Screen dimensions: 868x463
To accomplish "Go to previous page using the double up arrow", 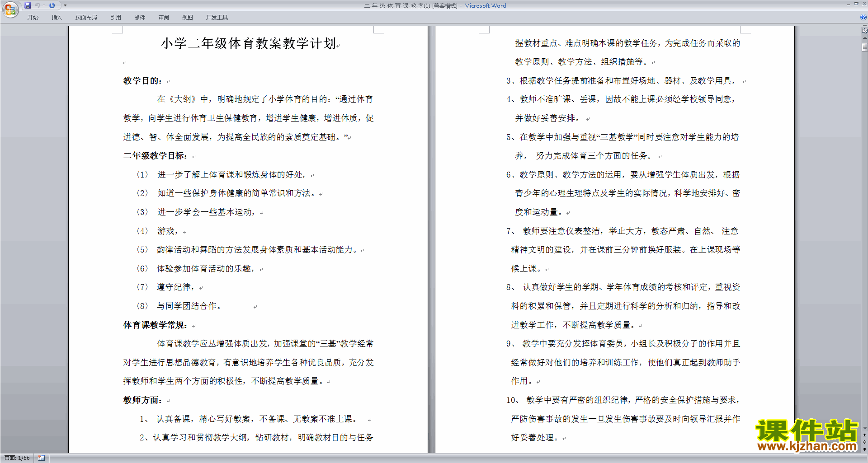I will tap(865, 435).
